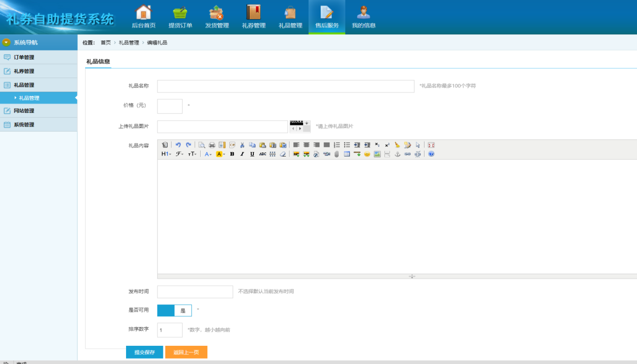The height and width of the screenshot is (364, 637).
Task: Open font size dropdown
Action: click(x=192, y=154)
